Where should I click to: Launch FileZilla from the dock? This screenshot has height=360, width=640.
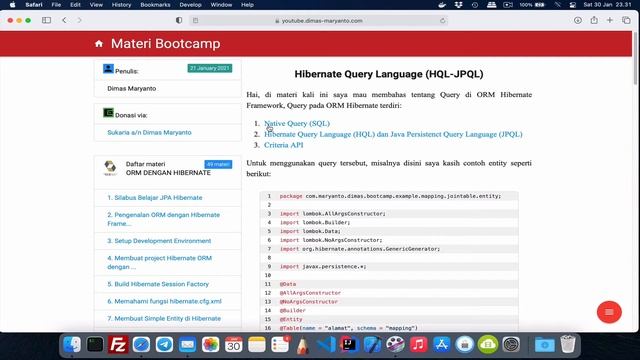118,345
